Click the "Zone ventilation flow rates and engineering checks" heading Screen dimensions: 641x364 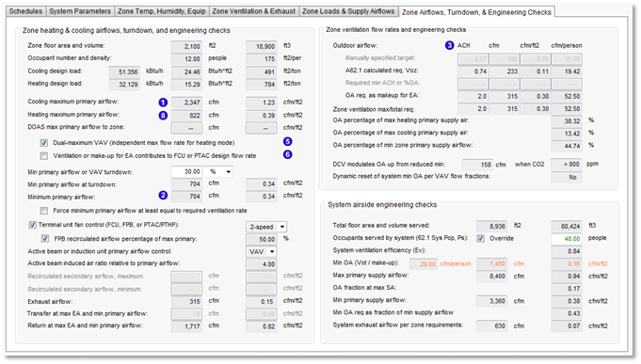coord(395,30)
